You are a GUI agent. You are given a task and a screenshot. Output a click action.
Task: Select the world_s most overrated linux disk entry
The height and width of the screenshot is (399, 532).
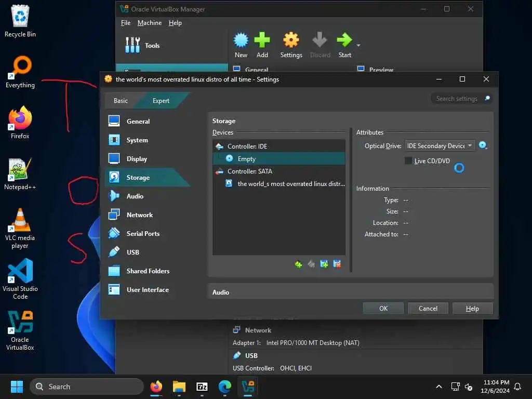(x=279, y=183)
